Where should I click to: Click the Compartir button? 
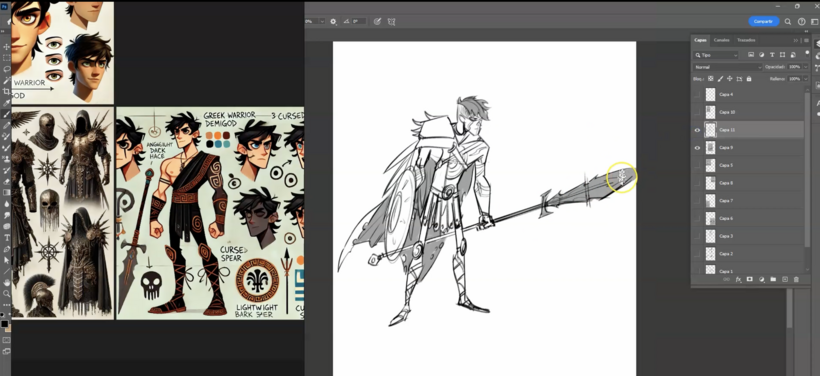click(x=764, y=21)
